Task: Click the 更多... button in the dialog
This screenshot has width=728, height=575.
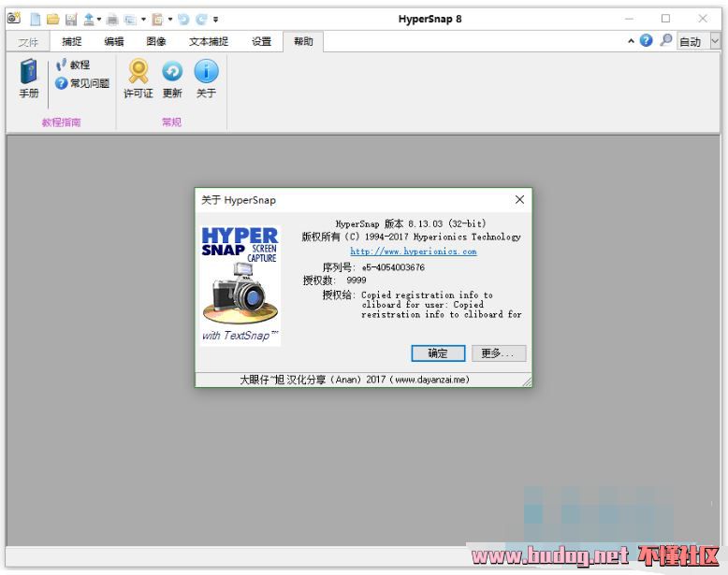Action: pos(498,353)
